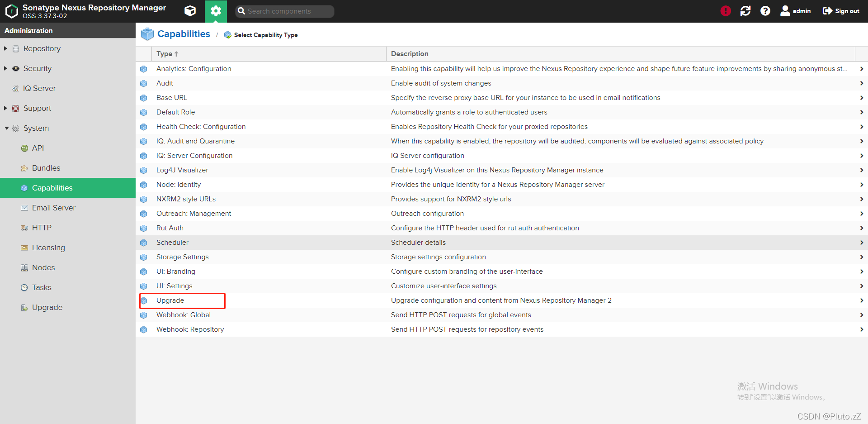The height and width of the screenshot is (424, 868).
Task: Select the IQ: Audit and Quarantine type
Action: (x=195, y=141)
